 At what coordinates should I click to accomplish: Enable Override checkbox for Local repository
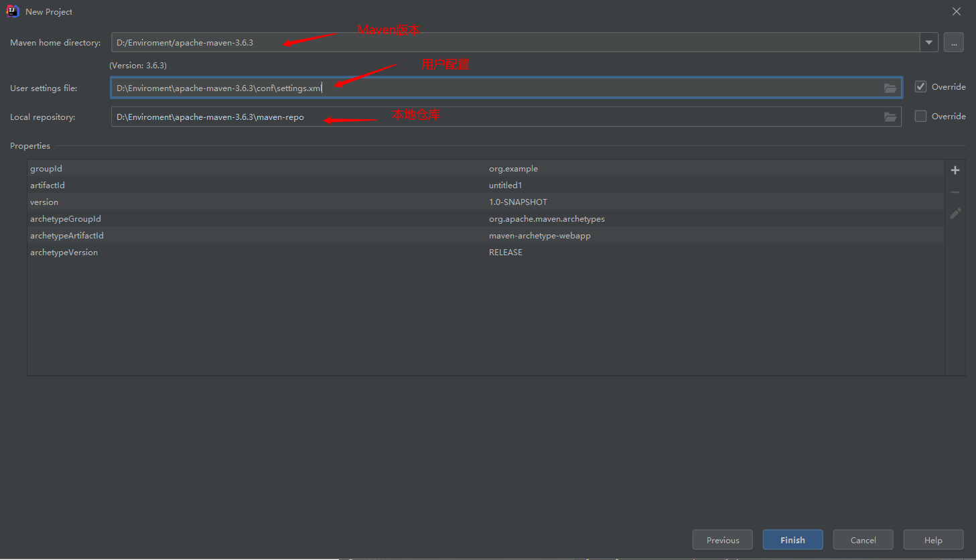pos(921,116)
